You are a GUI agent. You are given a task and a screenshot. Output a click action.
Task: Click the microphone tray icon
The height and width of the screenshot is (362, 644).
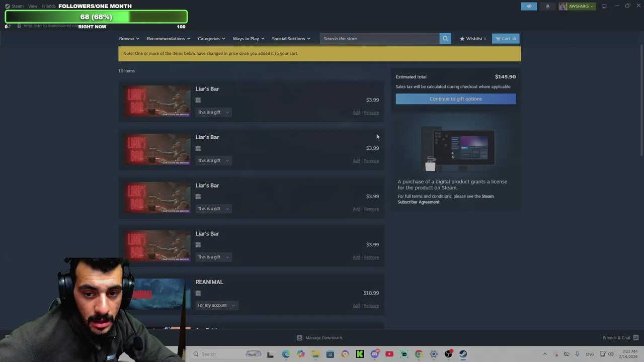click(577, 354)
